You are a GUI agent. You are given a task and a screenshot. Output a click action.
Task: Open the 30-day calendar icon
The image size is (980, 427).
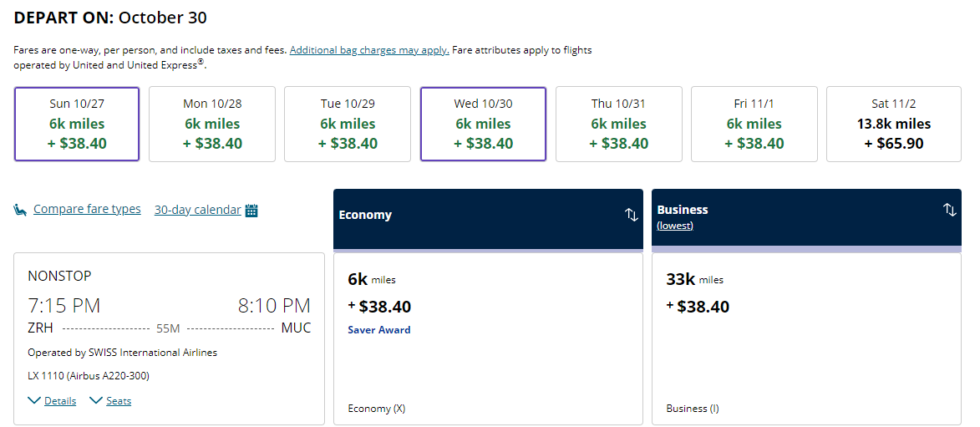[251, 210]
